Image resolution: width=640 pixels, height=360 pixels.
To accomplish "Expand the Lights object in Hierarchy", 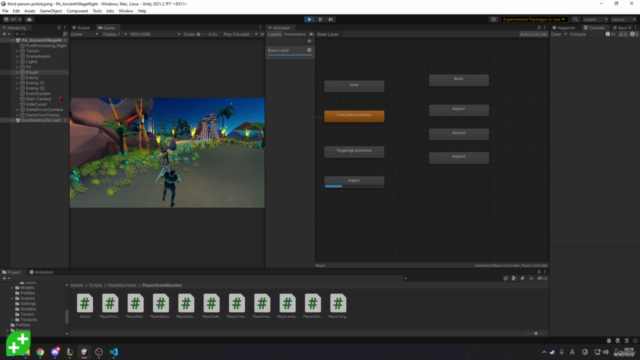I will (18, 62).
